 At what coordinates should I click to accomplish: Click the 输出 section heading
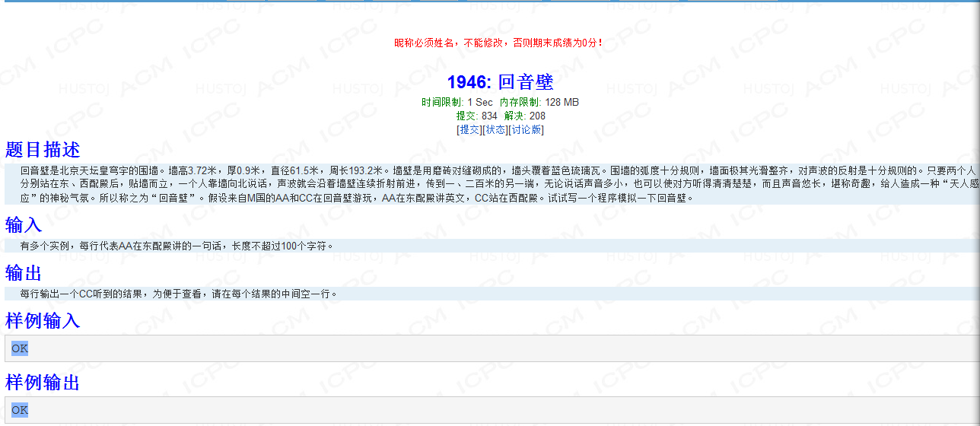pos(24,273)
